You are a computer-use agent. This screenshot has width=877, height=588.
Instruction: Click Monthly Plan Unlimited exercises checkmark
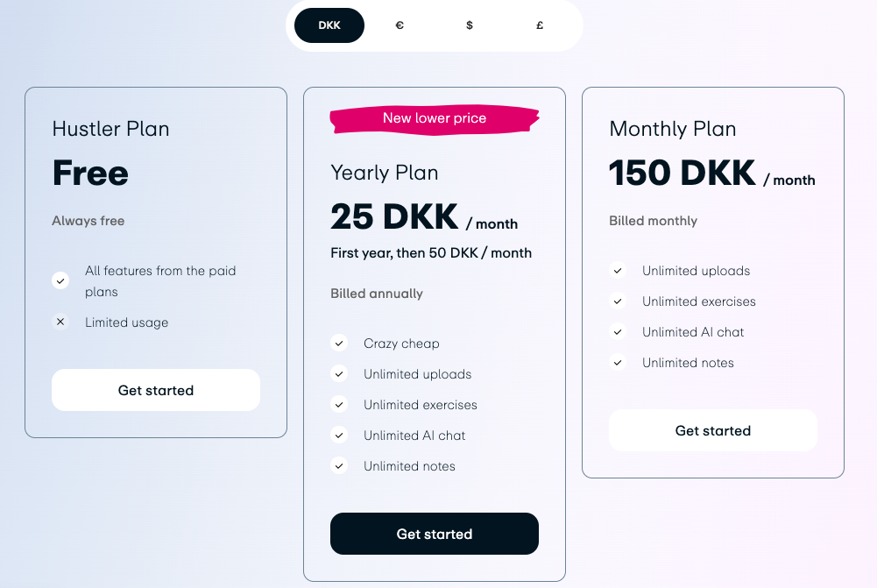point(618,301)
